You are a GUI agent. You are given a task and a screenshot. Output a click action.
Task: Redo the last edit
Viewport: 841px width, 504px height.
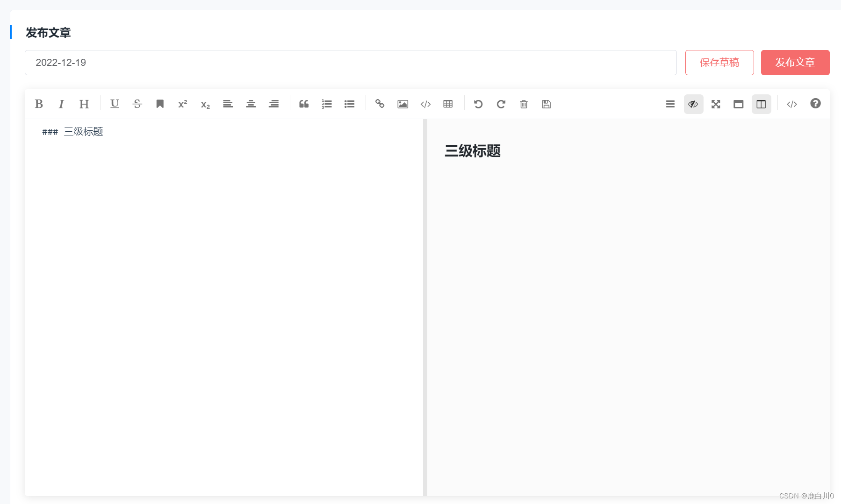[x=501, y=104]
